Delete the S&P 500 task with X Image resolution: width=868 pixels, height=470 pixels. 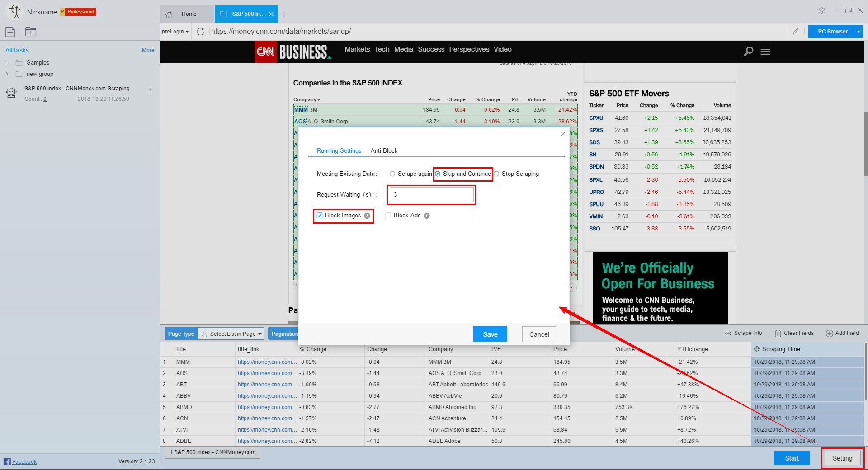coord(150,89)
